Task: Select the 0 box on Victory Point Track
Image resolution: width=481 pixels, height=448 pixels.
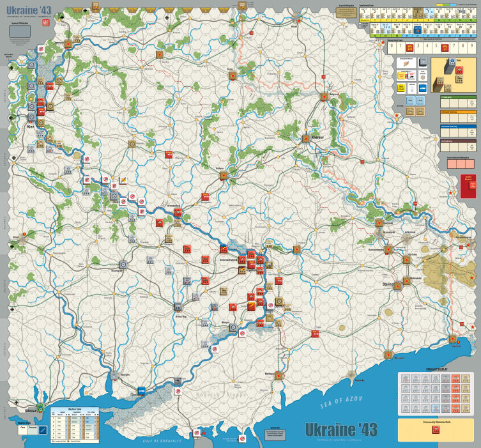Action: [392, 47]
